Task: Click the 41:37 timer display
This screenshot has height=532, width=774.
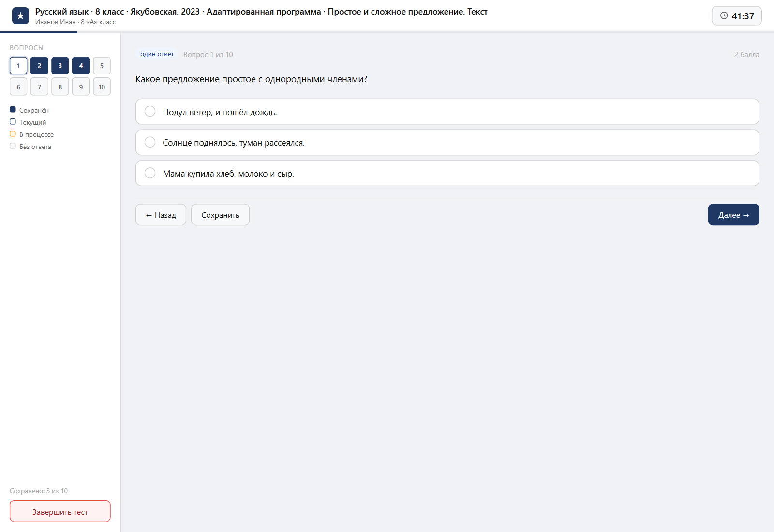Action: tap(737, 16)
